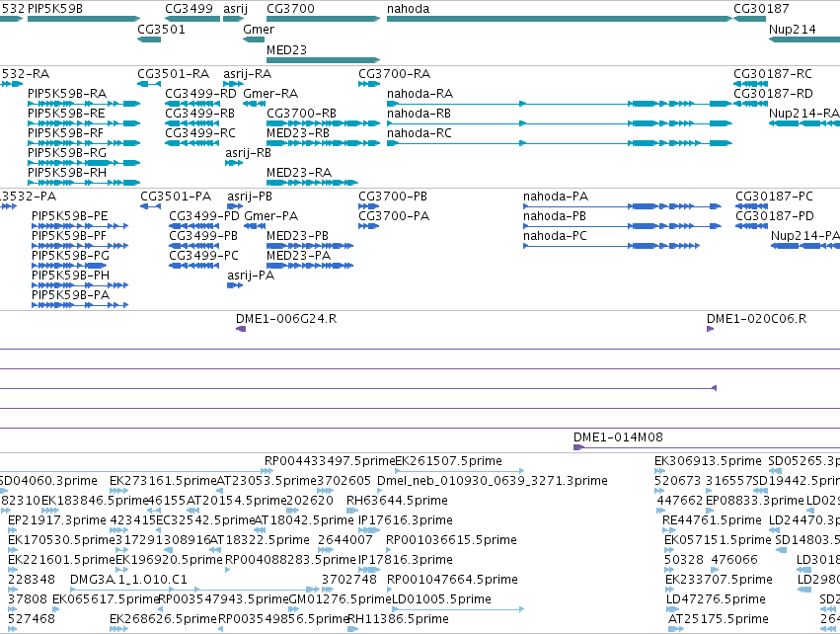Select transcript nahoda-RC

click(x=560, y=143)
